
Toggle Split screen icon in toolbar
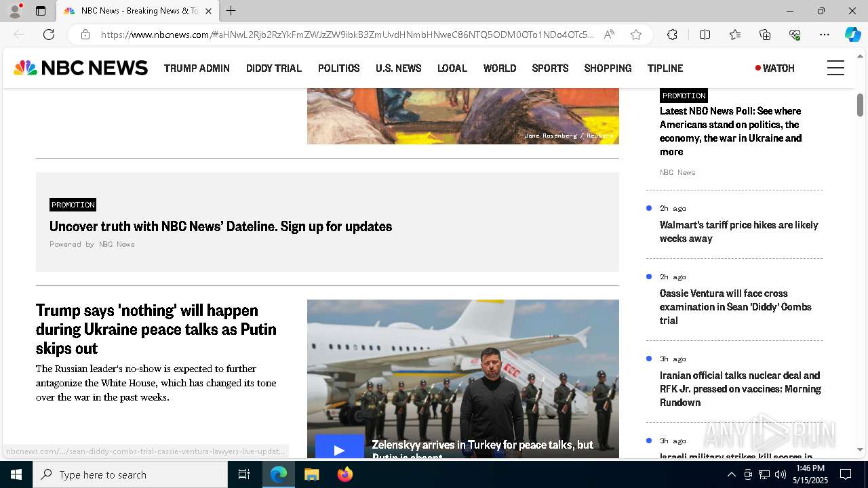coord(705,35)
